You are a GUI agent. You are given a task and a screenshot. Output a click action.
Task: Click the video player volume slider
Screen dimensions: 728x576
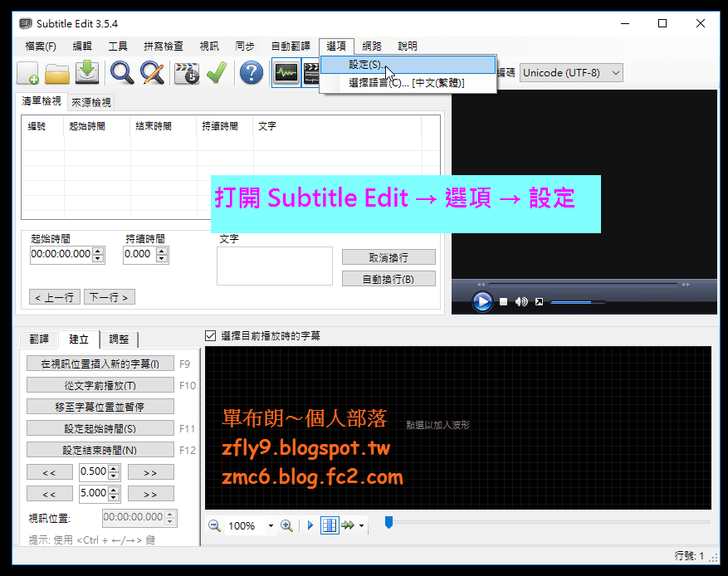click(578, 302)
